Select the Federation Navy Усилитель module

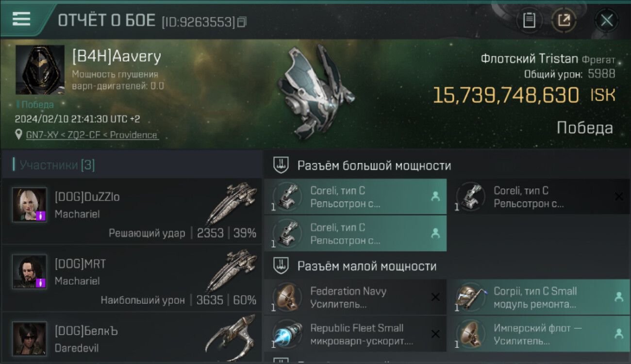pyautogui.click(x=355, y=297)
